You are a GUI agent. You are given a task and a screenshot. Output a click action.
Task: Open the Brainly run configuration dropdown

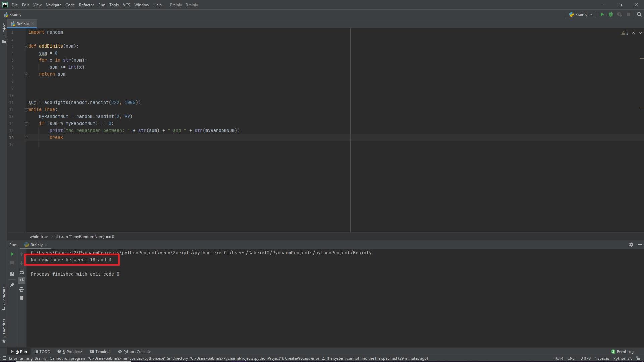click(581, 14)
